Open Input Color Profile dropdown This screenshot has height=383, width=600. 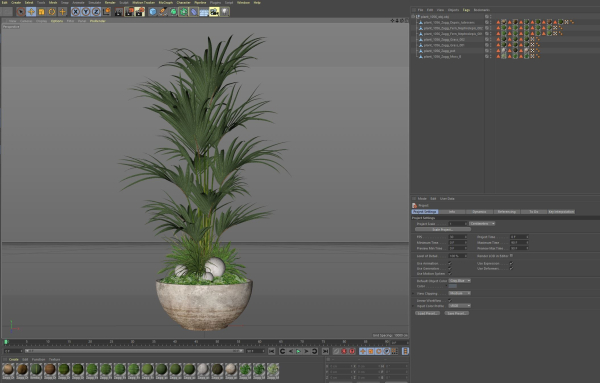(x=460, y=306)
